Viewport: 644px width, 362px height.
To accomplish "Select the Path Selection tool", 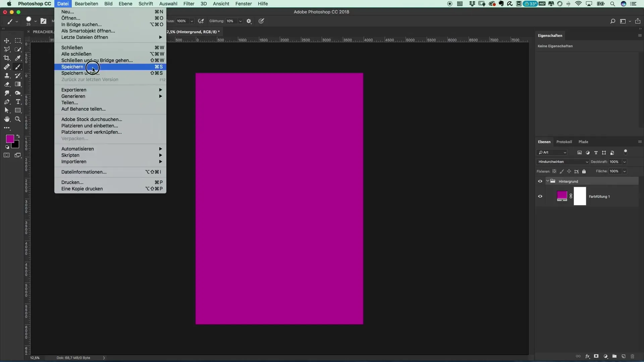I will coord(7,110).
